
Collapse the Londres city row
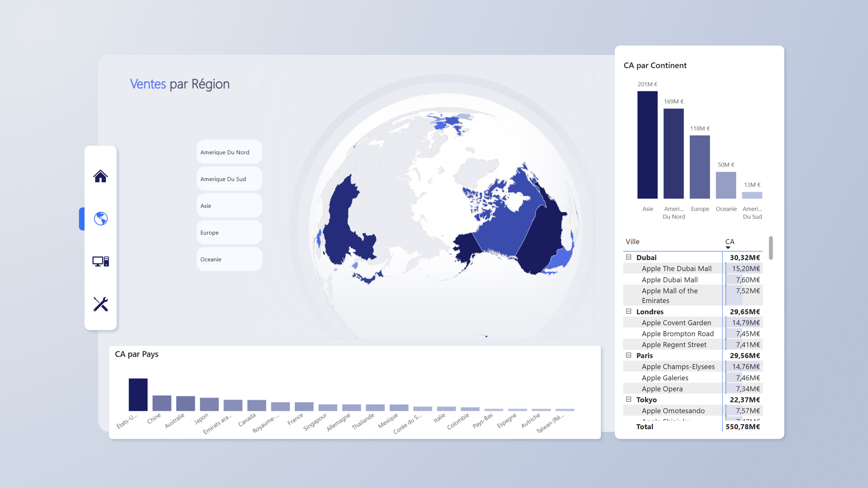pyautogui.click(x=629, y=311)
